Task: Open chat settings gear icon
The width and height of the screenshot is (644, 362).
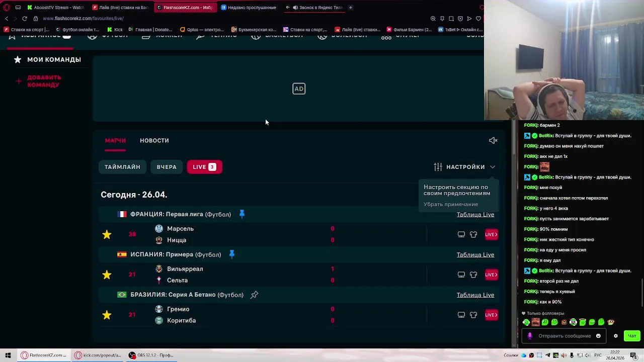Action: coord(615,336)
